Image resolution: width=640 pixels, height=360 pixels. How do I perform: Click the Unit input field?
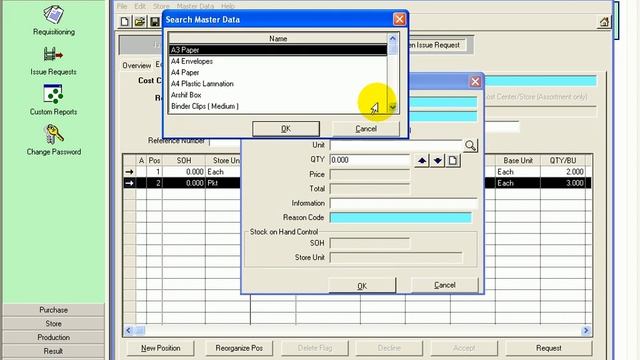(396, 145)
